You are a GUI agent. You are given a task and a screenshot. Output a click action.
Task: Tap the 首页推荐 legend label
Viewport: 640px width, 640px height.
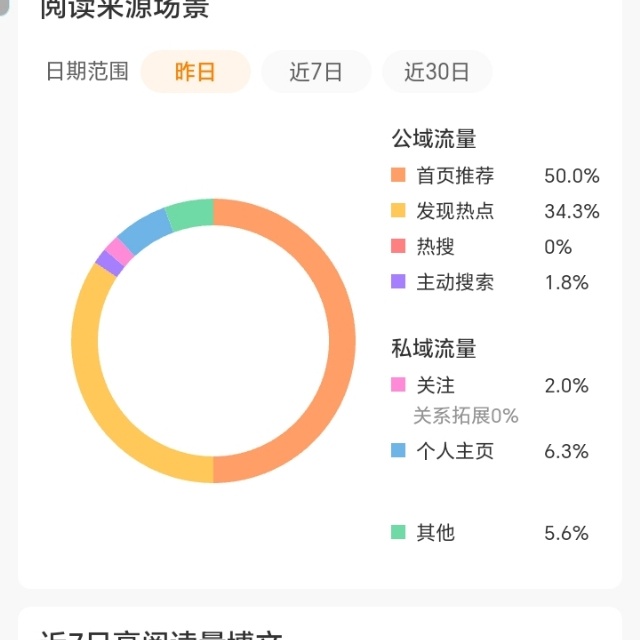455,176
